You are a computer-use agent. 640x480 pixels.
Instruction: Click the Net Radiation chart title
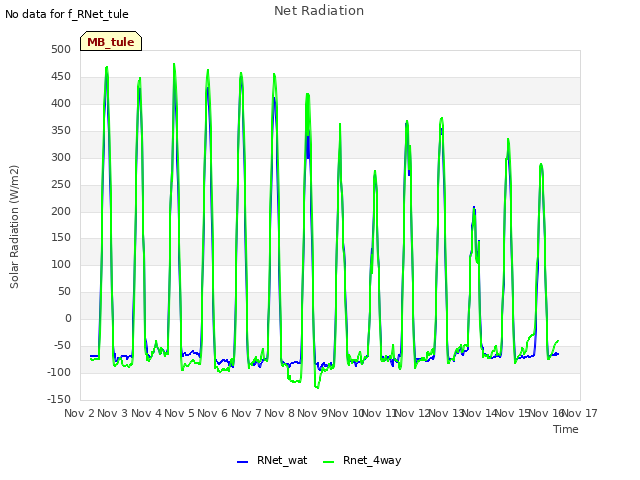point(319,11)
